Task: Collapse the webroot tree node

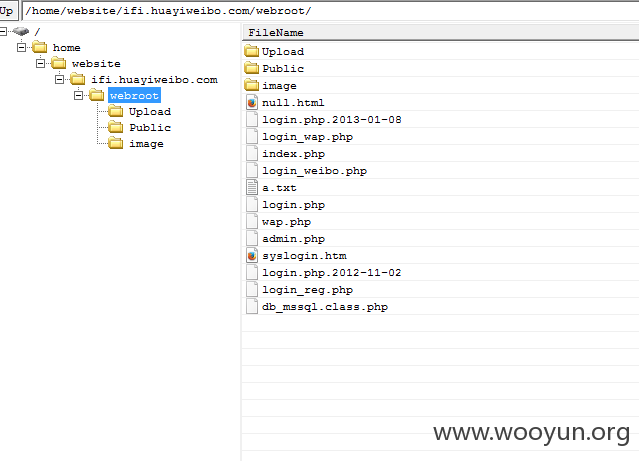Action: click(x=79, y=95)
